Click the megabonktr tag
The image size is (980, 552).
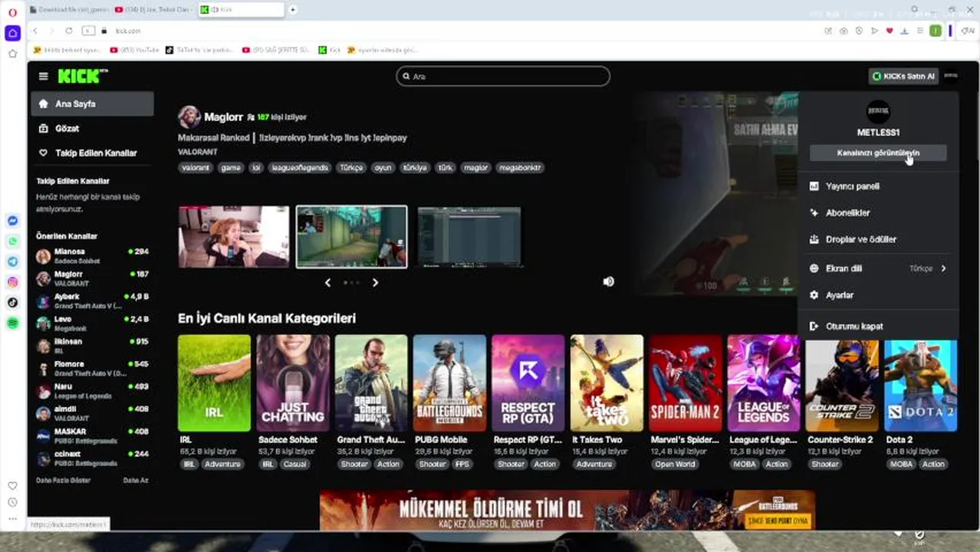(x=520, y=167)
